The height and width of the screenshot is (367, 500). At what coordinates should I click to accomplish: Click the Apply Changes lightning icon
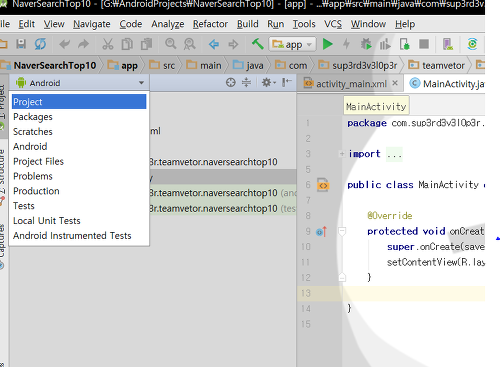(347, 44)
